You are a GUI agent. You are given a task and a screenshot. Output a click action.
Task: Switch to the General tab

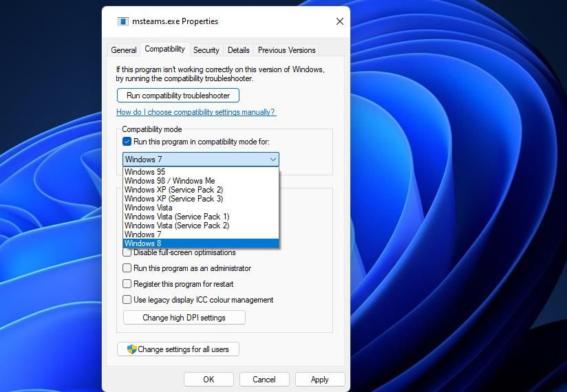pyautogui.click(x=124, y=50)
